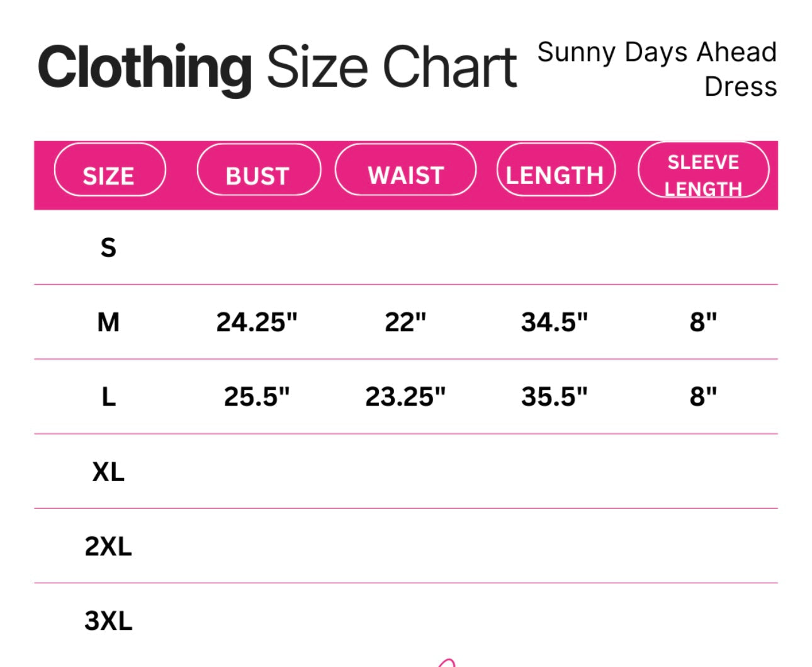Select the L size row label
Screen dimensions: 812x667
[108, 397]
